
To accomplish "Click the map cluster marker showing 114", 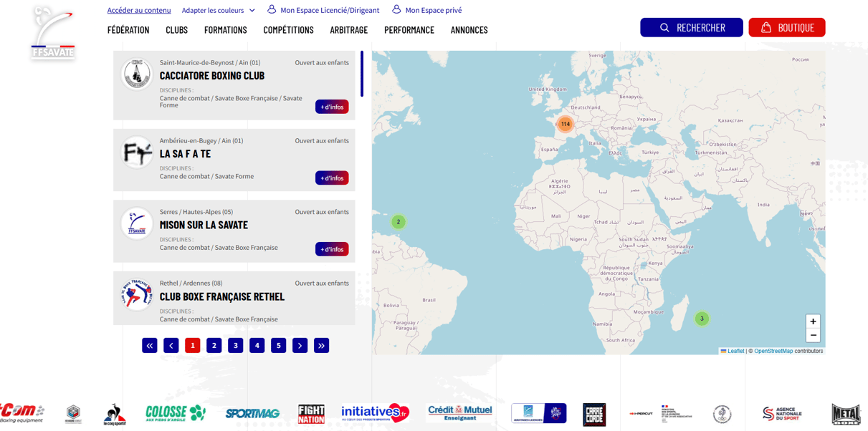I will [565, 125].
